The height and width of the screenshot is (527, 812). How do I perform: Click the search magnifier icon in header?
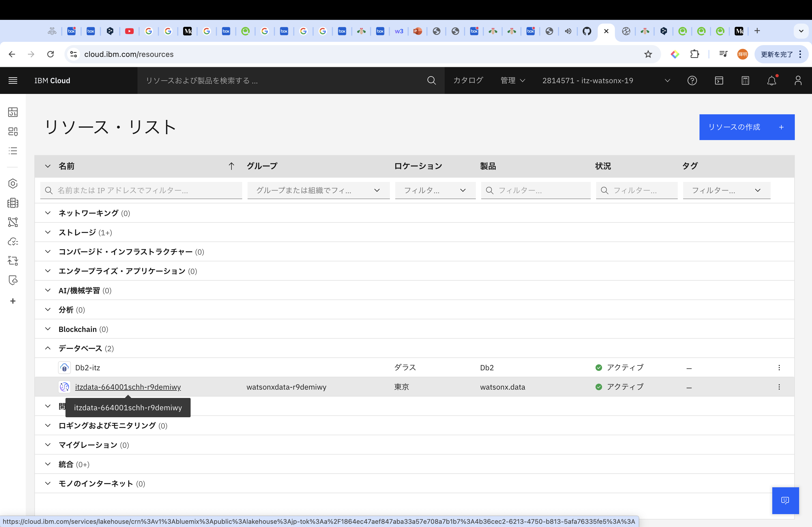[431, 80]
